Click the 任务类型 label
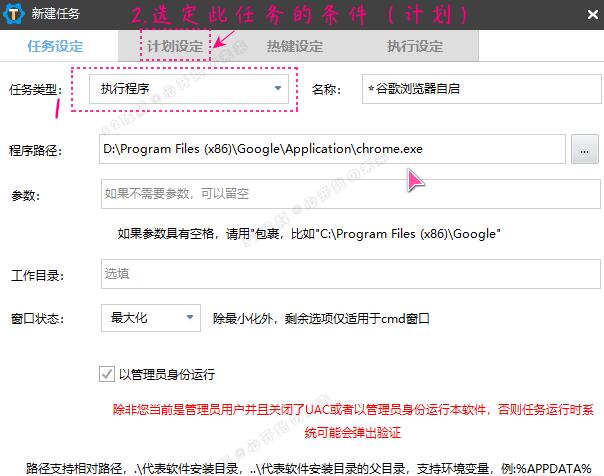604x476 pixels. point(35,90)
